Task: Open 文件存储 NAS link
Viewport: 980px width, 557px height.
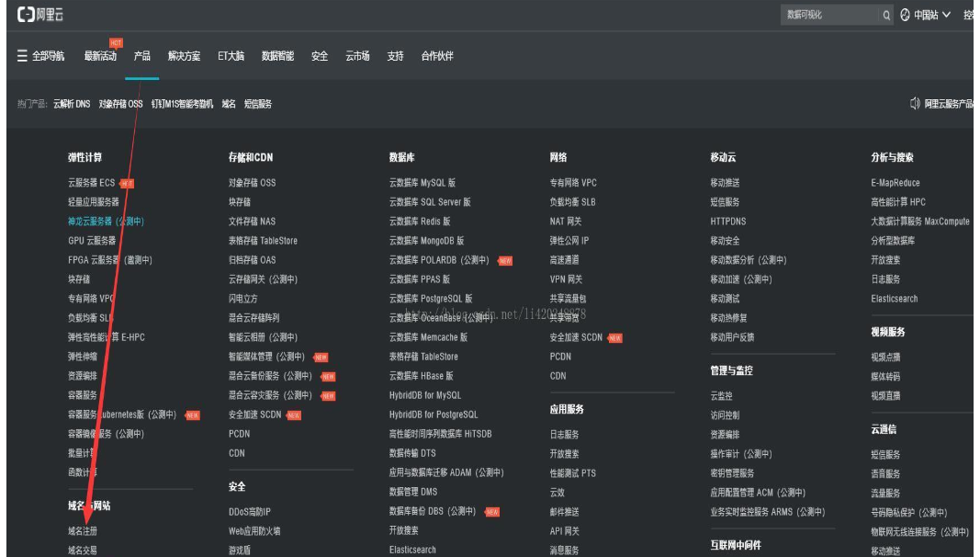Action: point(252,222)
